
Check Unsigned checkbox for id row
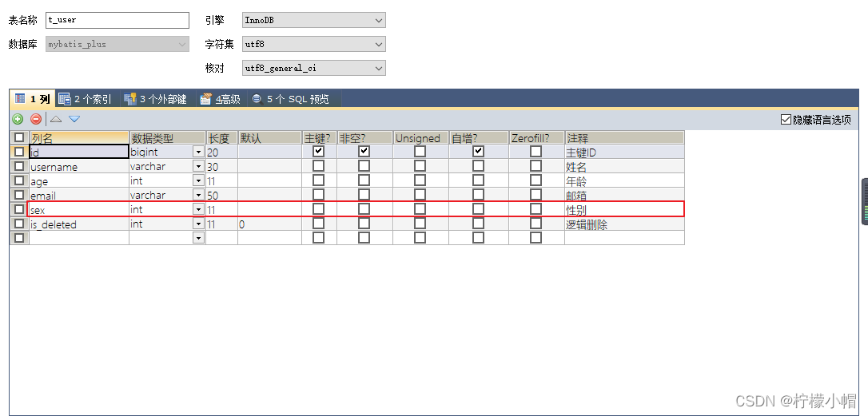click(x=420, y=151)
